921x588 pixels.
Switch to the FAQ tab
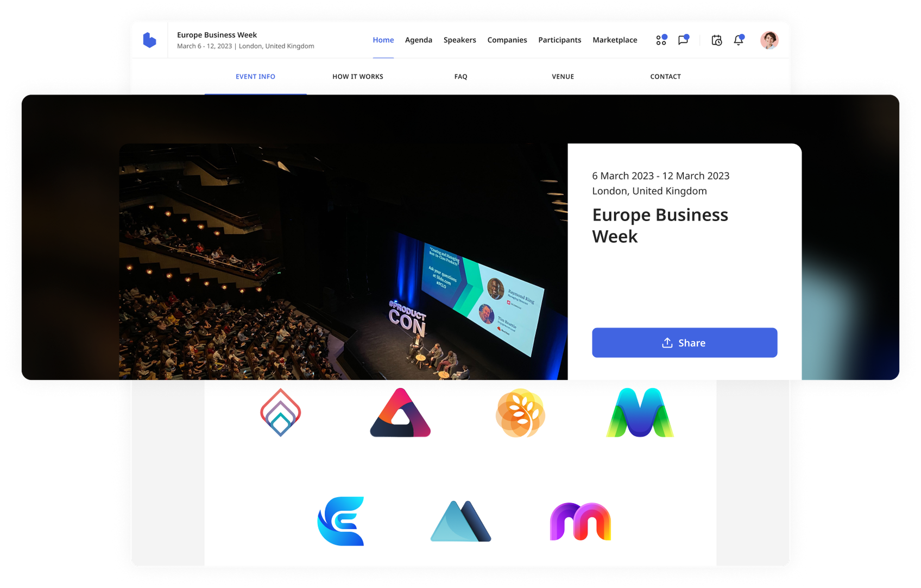pos(460,77)
